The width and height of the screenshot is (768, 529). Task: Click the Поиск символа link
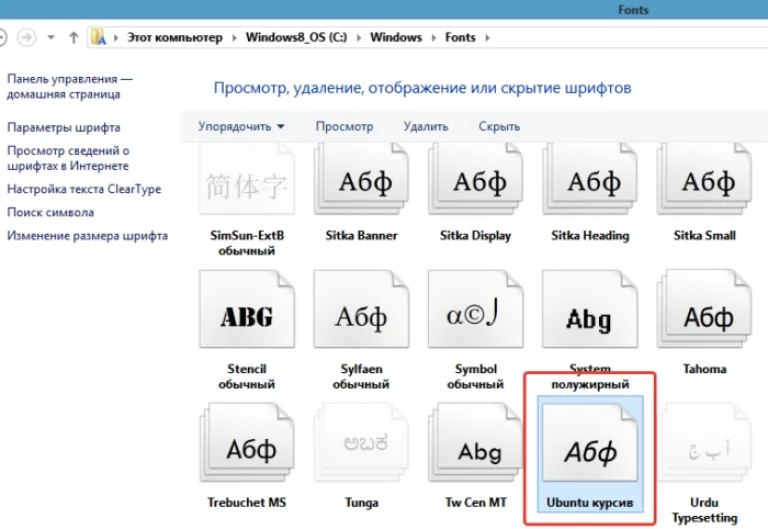tap(50, 213)
